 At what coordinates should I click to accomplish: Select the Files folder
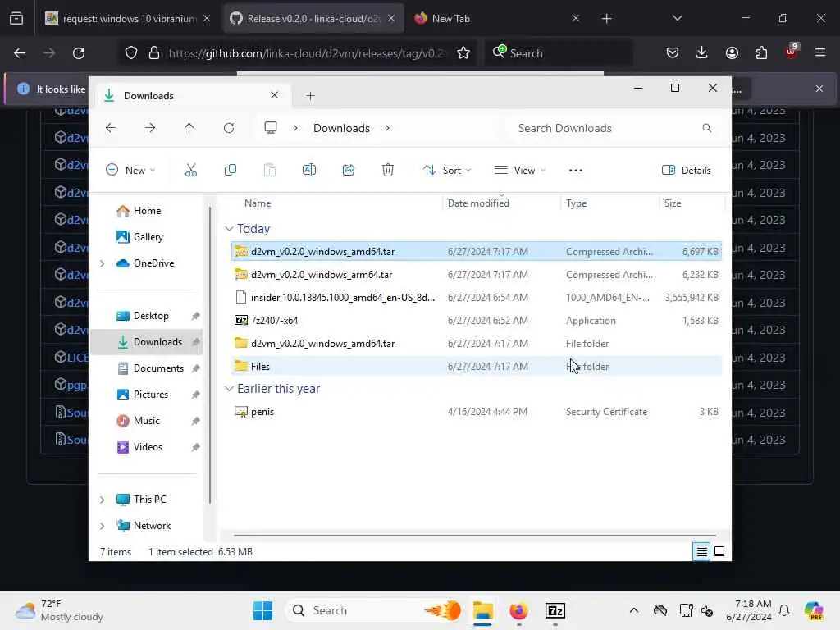(x=477, y=367)
